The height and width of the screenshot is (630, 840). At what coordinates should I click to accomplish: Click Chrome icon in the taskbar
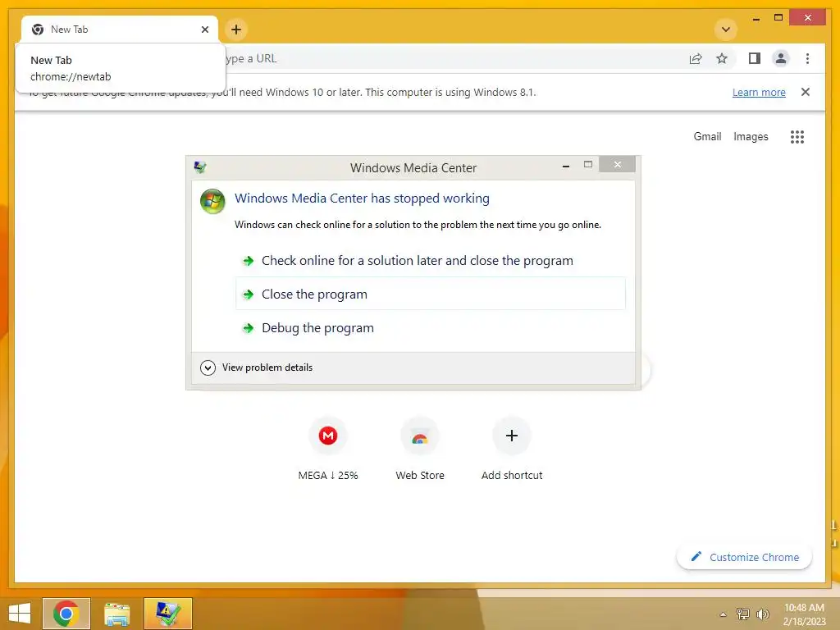(66, 614)
